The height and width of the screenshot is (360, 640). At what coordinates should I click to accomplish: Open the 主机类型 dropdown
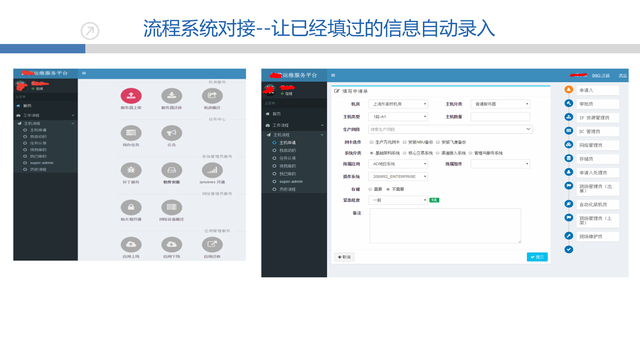click(398, 117)
